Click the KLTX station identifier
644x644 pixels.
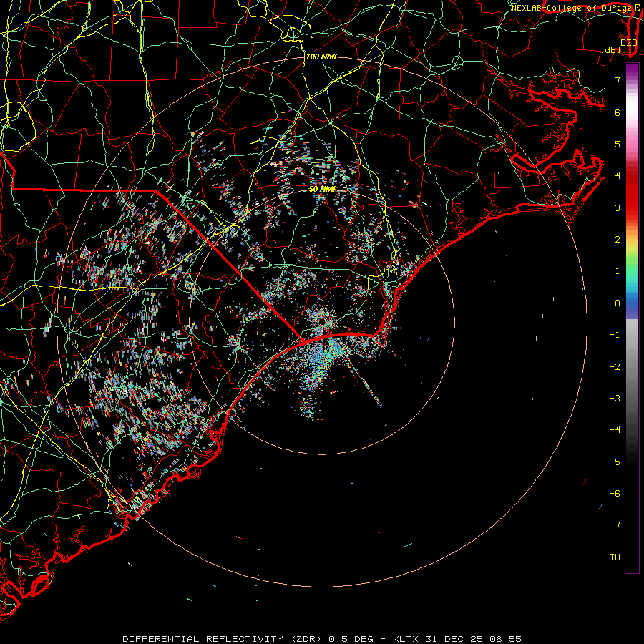[406, 639]
